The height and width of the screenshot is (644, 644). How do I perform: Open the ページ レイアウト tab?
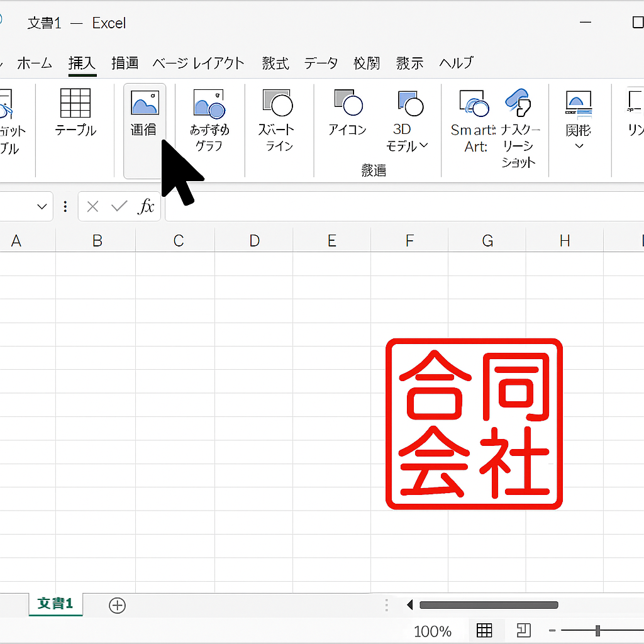tap(198, 64)
